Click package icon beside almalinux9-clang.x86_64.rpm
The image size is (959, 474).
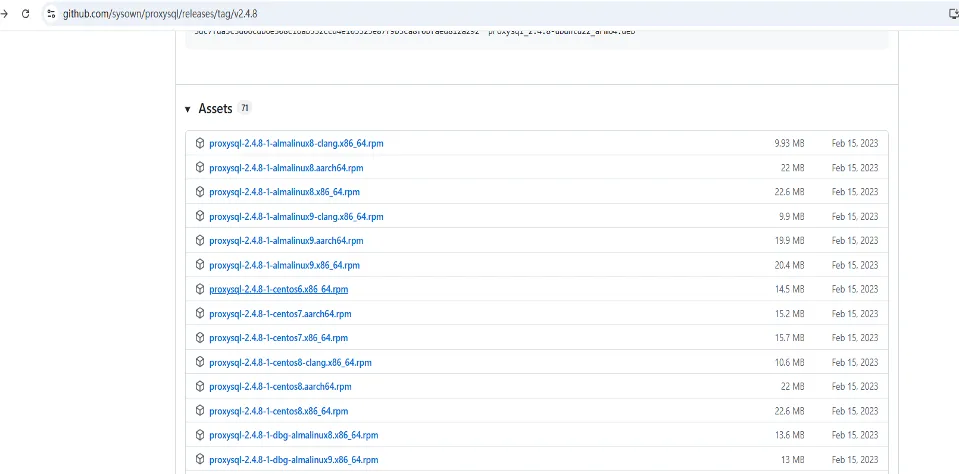199,216
